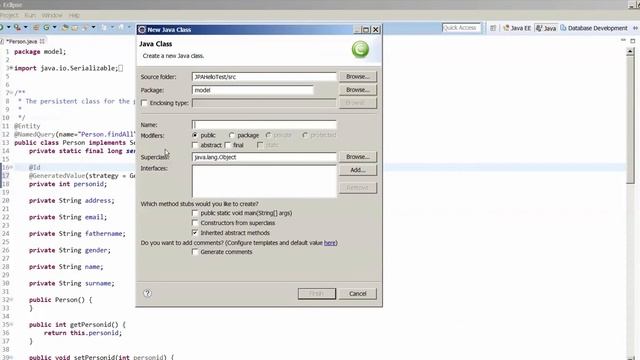
Task: Select the Person.java editor tab
Action: pos(21,41)
